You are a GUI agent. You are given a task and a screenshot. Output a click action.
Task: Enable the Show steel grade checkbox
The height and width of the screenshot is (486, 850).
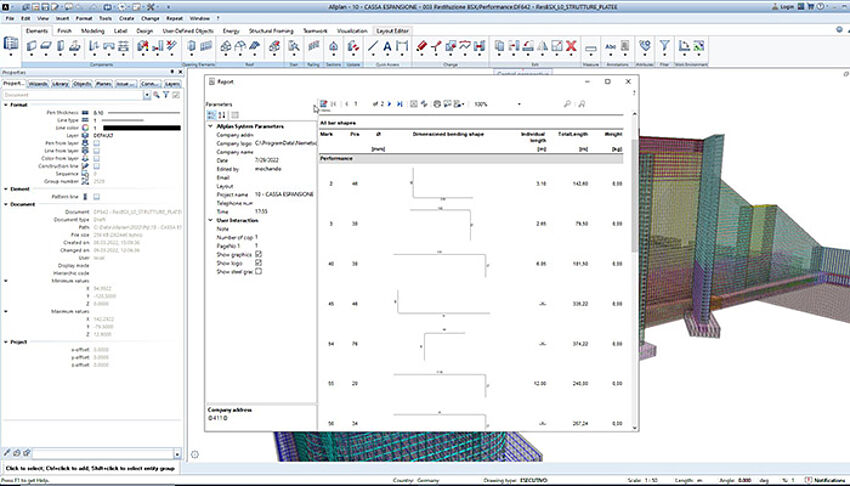(x=259, y=271)
